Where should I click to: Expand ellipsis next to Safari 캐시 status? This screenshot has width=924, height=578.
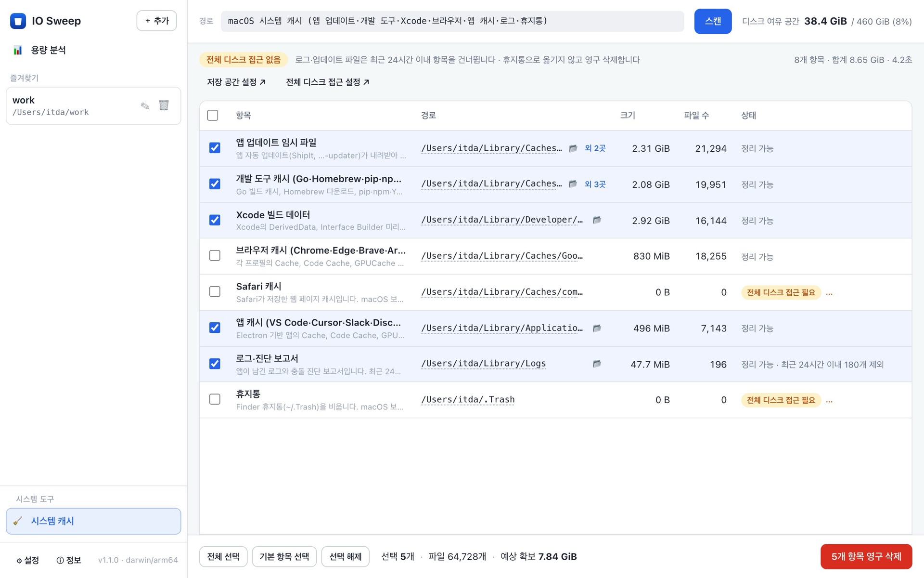(829, 292)
